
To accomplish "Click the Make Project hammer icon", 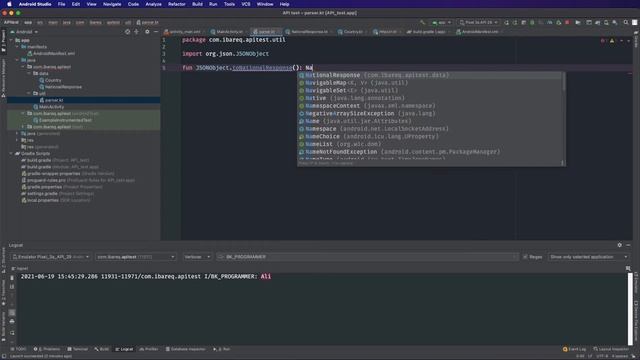I will (422, 22).
